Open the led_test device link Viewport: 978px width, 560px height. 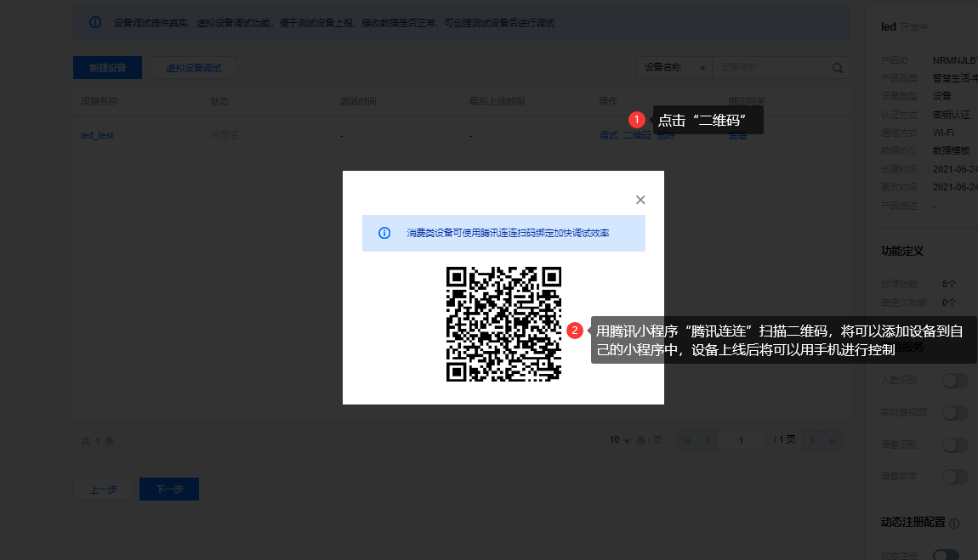tap(97, 135)
